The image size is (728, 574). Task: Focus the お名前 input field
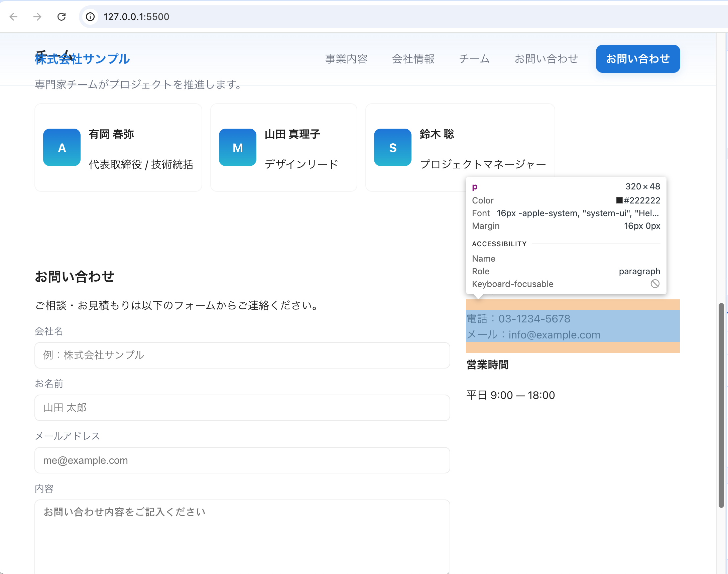point(242,408)
